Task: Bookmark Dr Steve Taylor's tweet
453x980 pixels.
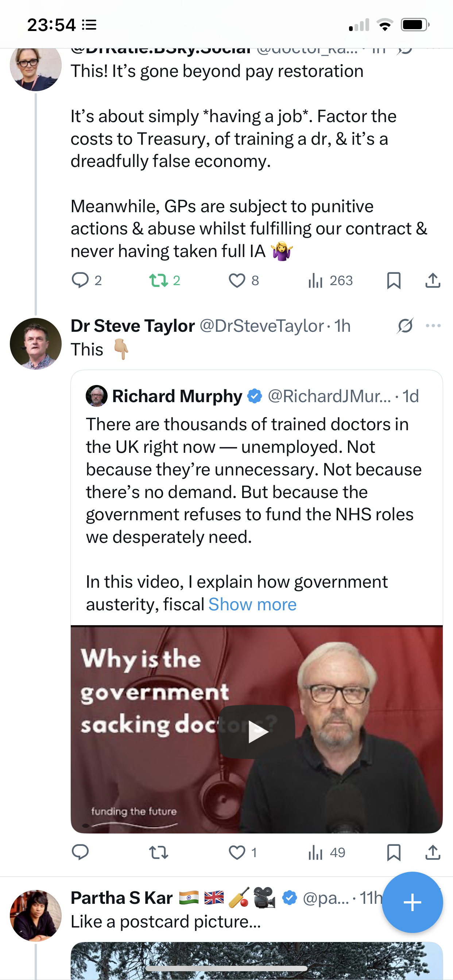Action: pyautogui.click(x=394, y=852)
